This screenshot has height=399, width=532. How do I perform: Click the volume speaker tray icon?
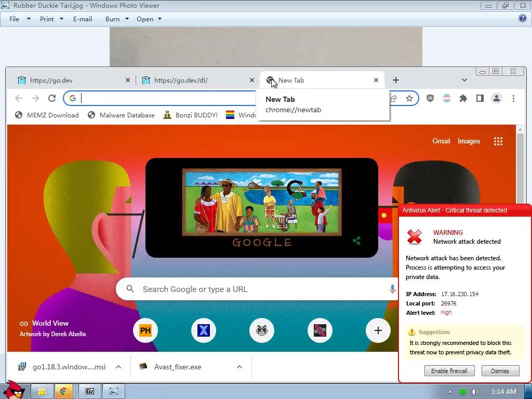(x=475, y=392)
